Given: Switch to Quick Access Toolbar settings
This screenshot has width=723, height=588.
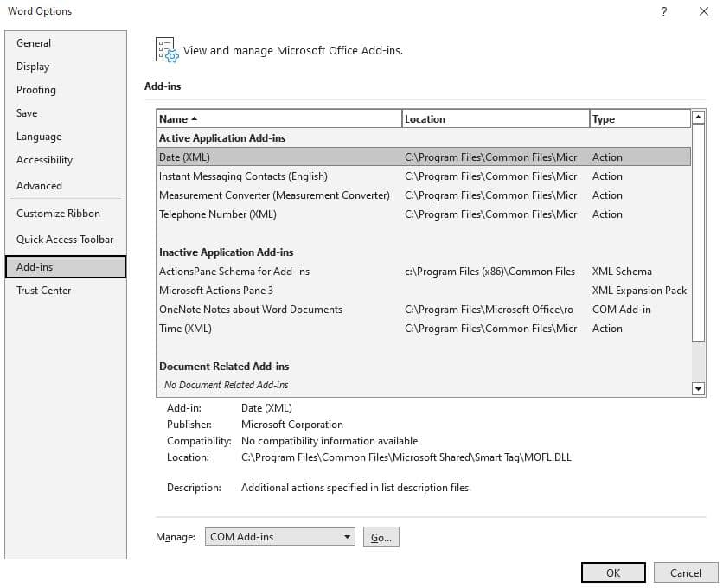Looking at the screenshot, I should coord(65,239).
